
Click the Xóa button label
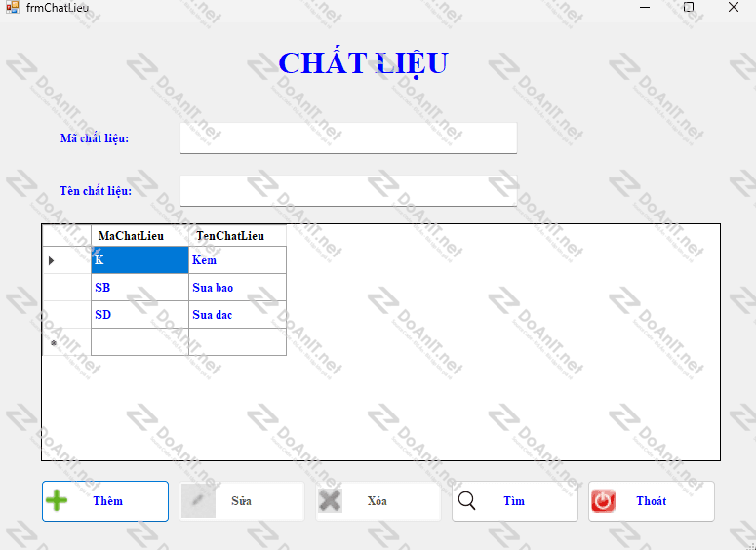pyautogui.click(x=378, y=501)
